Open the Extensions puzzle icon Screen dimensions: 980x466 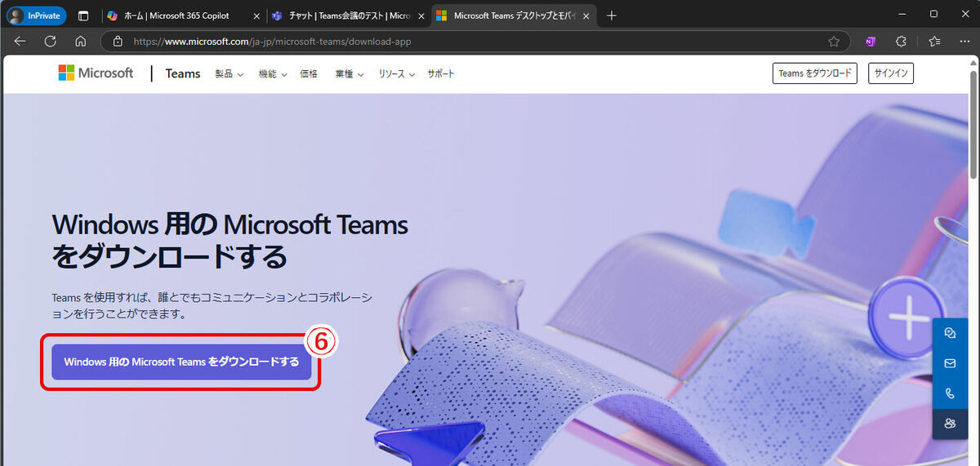[x=902, y=41]
